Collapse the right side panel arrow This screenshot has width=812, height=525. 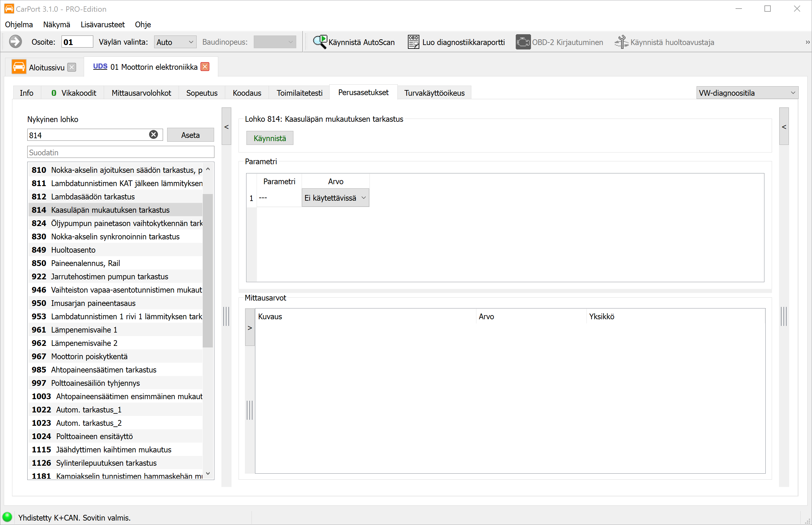coord(784,126)
